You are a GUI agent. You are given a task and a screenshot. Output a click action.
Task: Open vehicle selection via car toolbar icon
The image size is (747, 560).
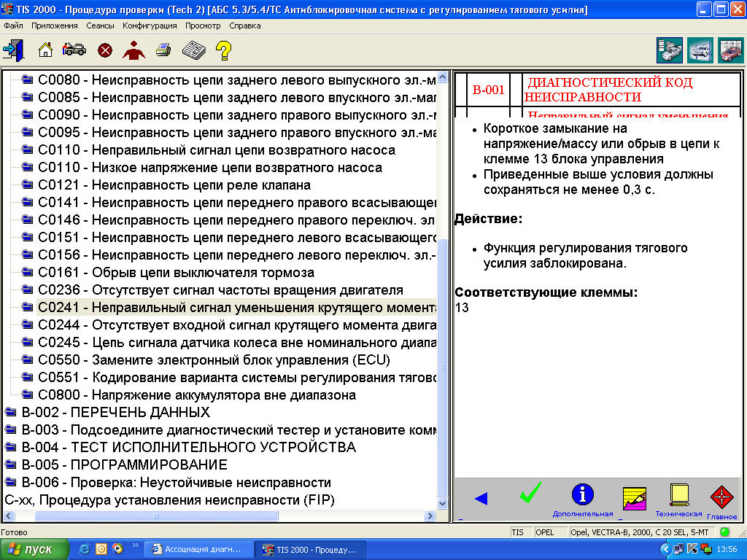[x=74, y=50]
